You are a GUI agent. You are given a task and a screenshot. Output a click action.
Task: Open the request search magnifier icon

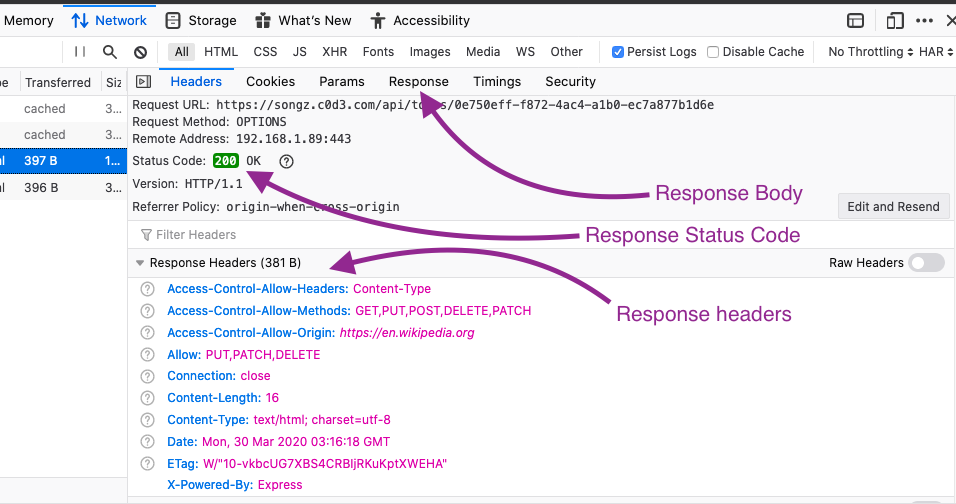coord(110,52)
